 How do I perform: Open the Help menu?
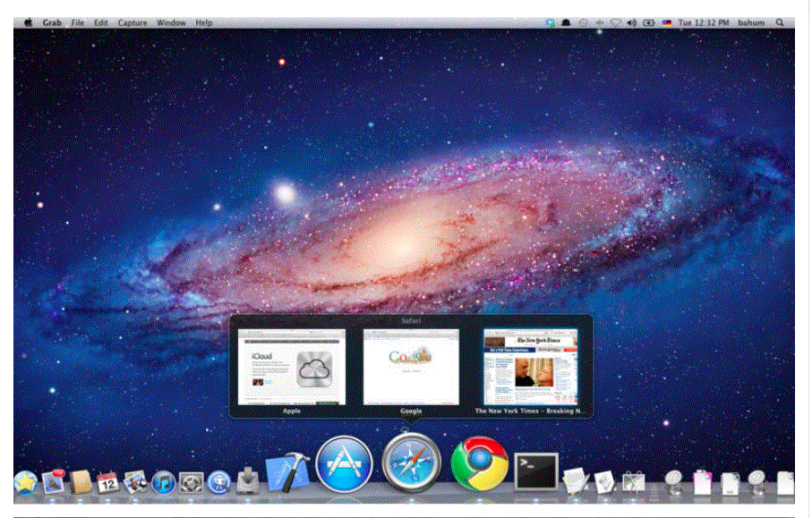click(x=203, y=22)
